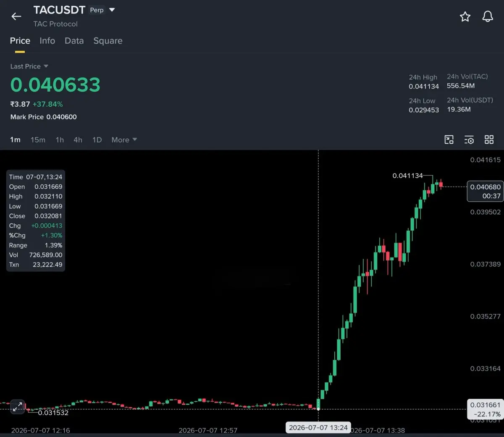
Task: Expand chart to fullscreen with arrows icon
Action: pyautogui.click(x=18, y=406)
